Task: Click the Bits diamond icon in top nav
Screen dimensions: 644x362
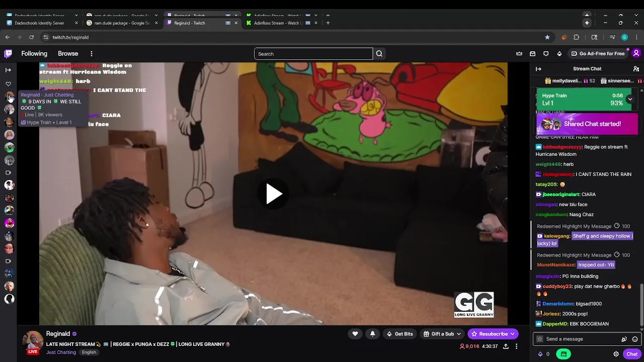Action: tap(559, 54)
